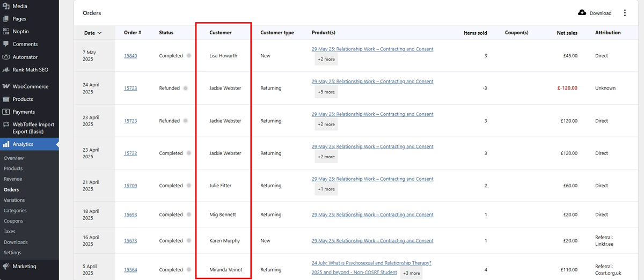Screen dimensions: 644x280
Task: Click the status dot for order 15673
Action: click(x=189, y=241)
